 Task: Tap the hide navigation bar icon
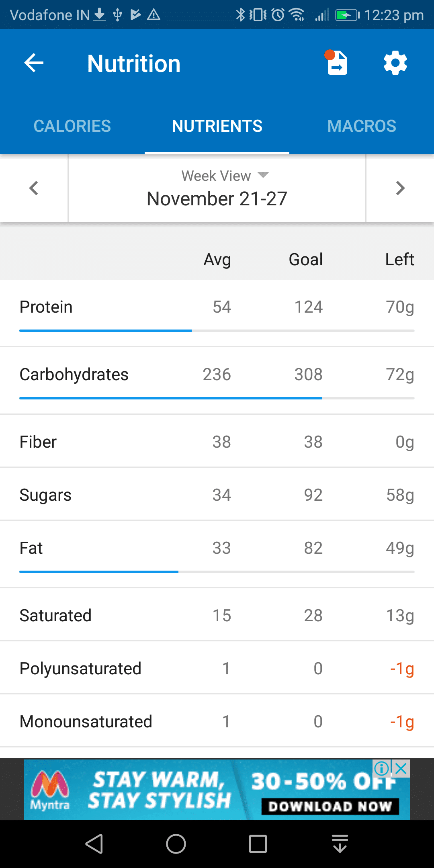(340, 843)
